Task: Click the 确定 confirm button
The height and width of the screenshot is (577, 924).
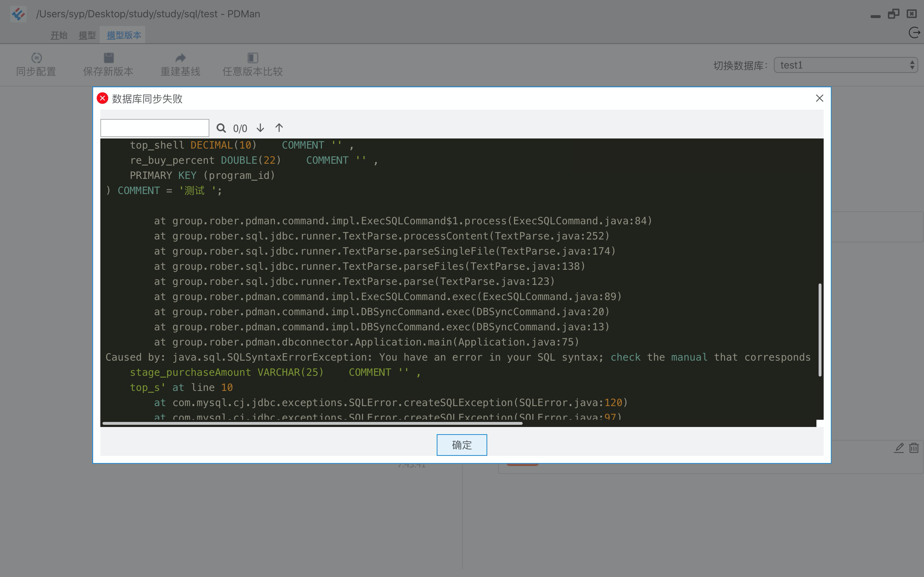Action: (x=462, y=445)
